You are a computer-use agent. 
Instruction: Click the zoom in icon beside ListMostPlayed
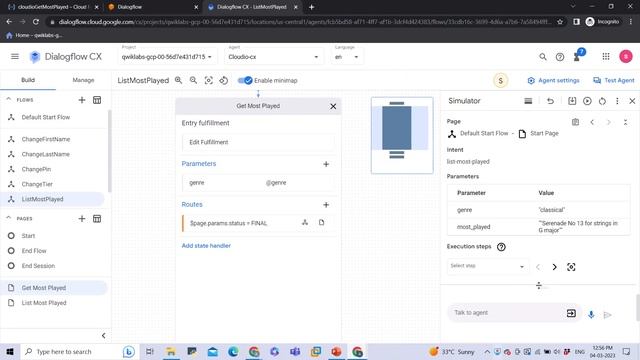coord(178,80)
